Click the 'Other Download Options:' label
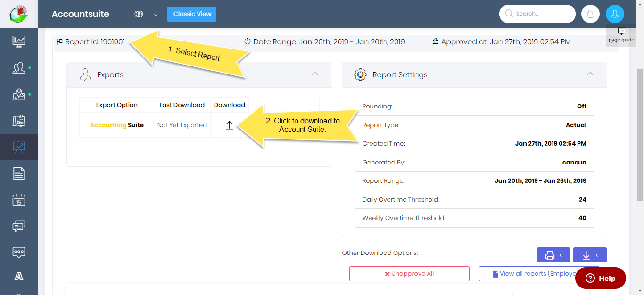 380,253
